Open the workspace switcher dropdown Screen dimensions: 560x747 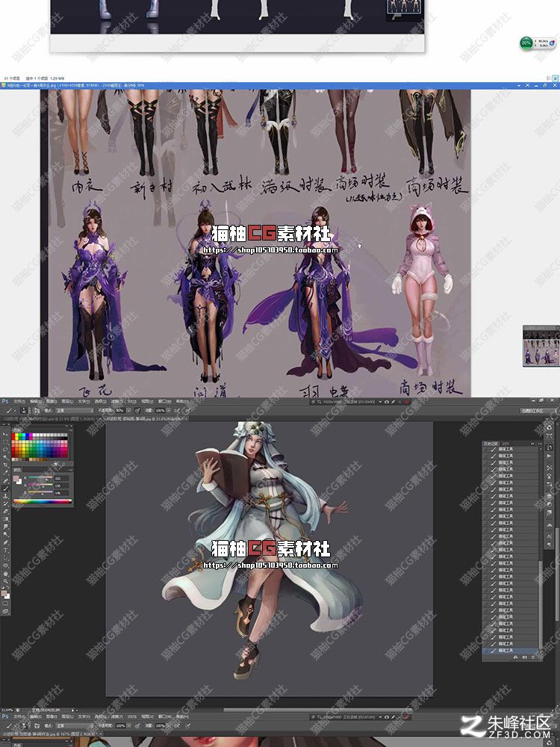click(538, 411)
